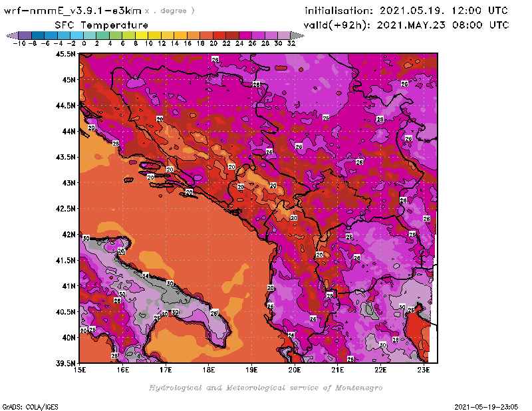
Task: Select the 16E longitude label
Action: click(123, 370)
